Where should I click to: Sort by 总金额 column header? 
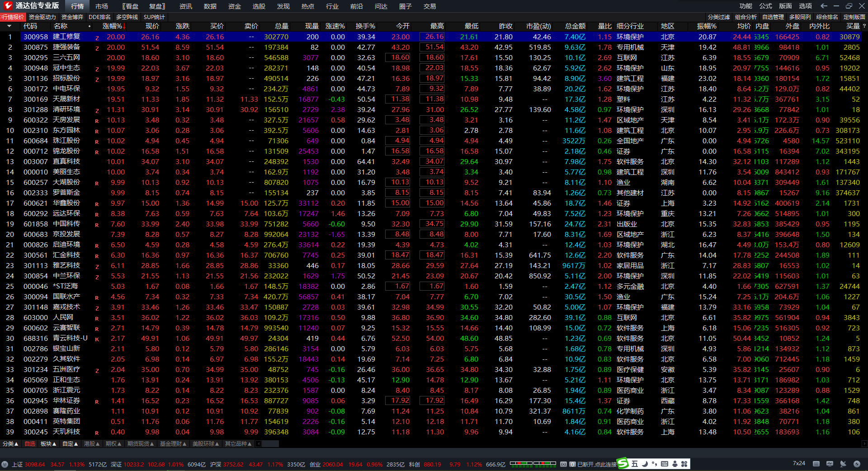(575, 26)
